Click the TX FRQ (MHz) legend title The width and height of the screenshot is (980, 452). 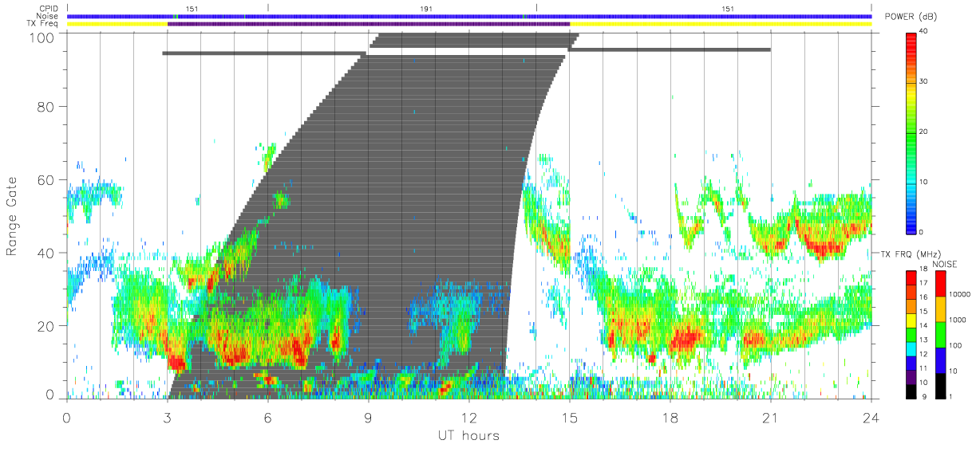pos(910,254)
